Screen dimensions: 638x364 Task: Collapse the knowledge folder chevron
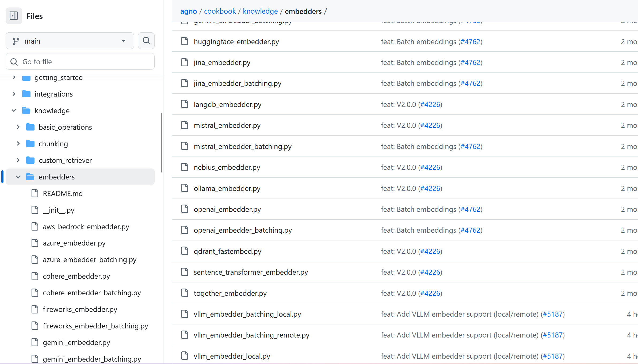14,110
